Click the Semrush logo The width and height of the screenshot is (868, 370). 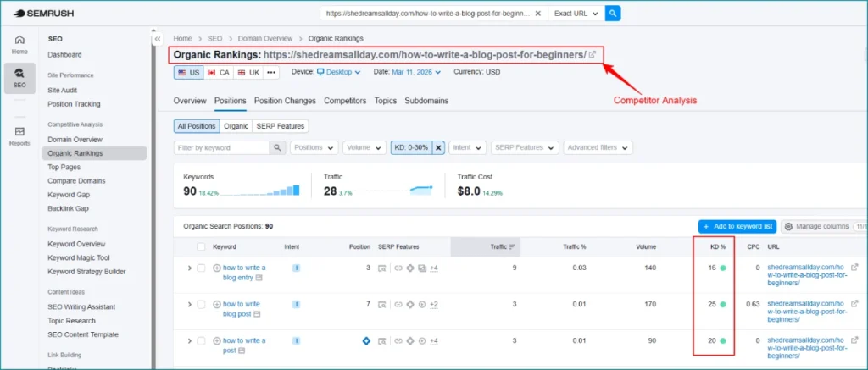(x=44, y=14)
